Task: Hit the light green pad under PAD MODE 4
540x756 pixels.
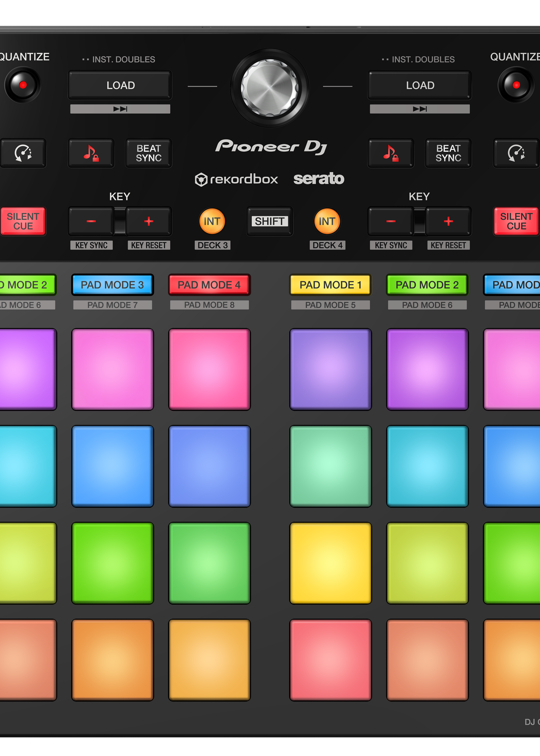Action: [210, 563]
